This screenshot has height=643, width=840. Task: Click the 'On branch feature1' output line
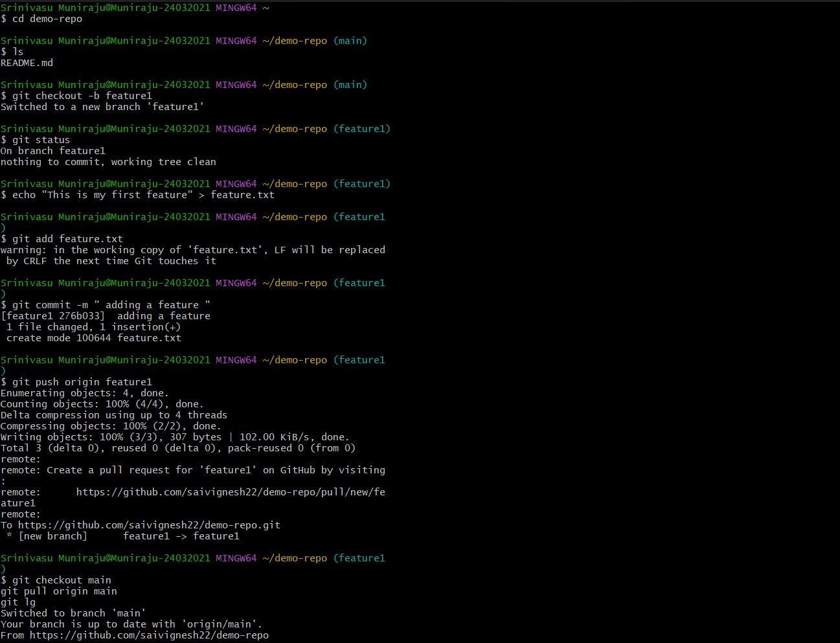[x=53, y=151]
